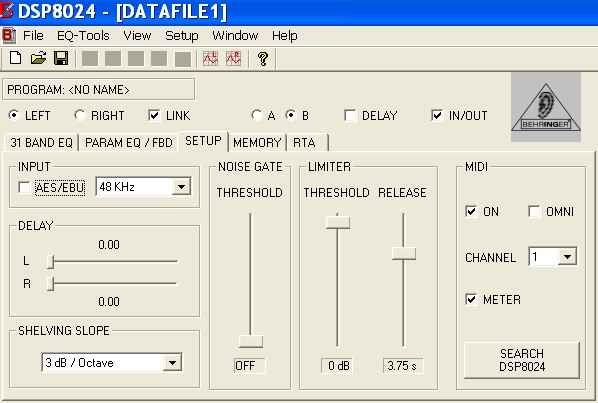Enable the DELAY checkbox
598x403 pixels.
click(350, 115)
